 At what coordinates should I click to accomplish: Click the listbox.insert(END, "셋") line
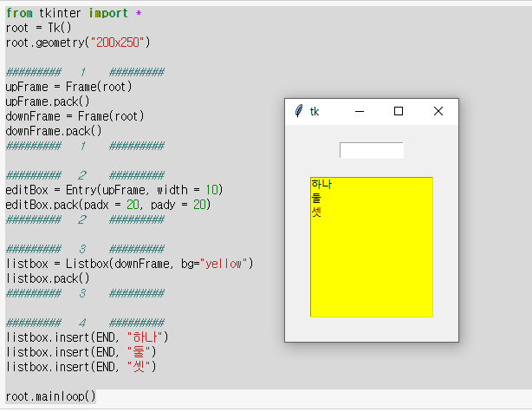pos(81,367)
